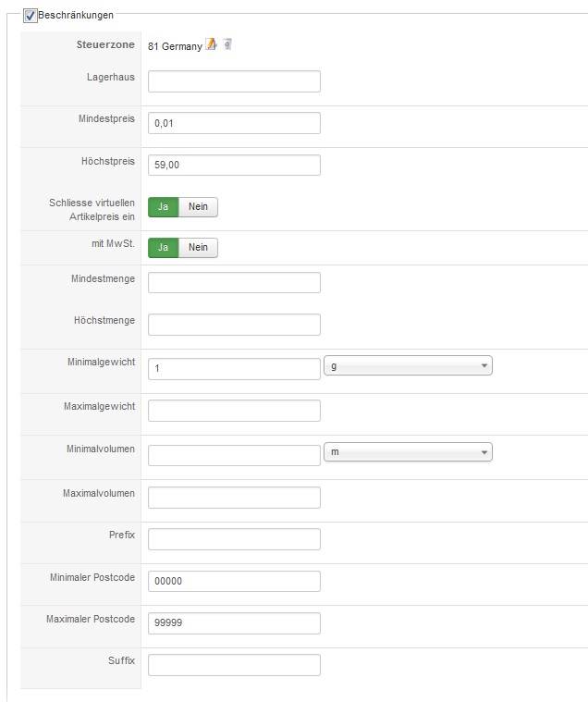
Task: Select Ja for mit MwSt.
Action: [x=163, y=248]
